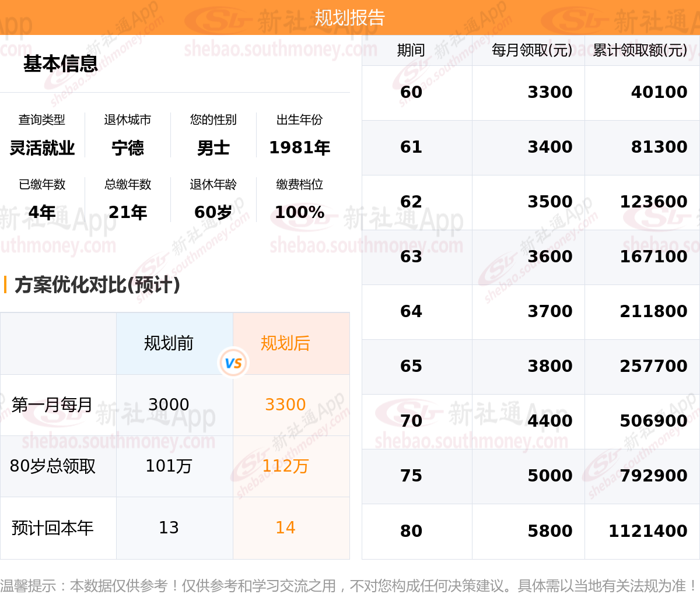The height and width of the screenshot is (594, 700).
Task: Select the 基本信息 section heading
Action: pos(61,64)
